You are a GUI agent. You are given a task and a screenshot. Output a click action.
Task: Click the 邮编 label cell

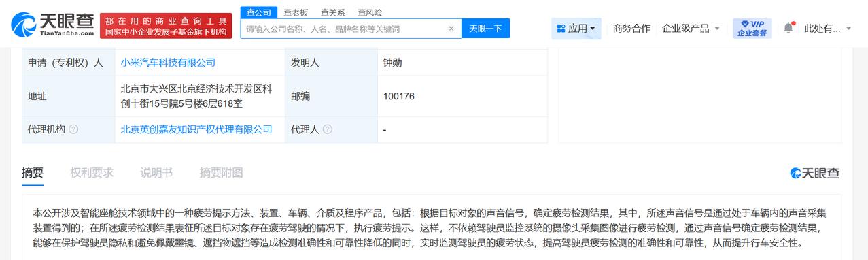(x=331, y=96)
